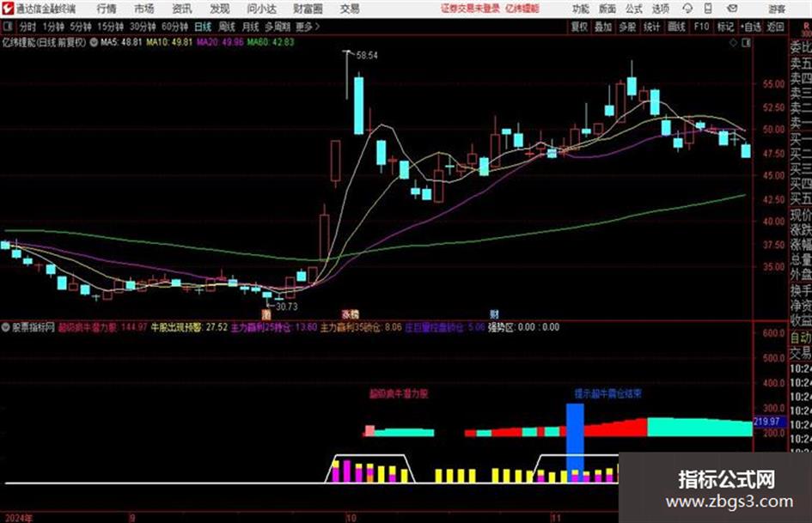812x523 pixels.
Task: Open the 行情 menu
Action: point(107,9)
